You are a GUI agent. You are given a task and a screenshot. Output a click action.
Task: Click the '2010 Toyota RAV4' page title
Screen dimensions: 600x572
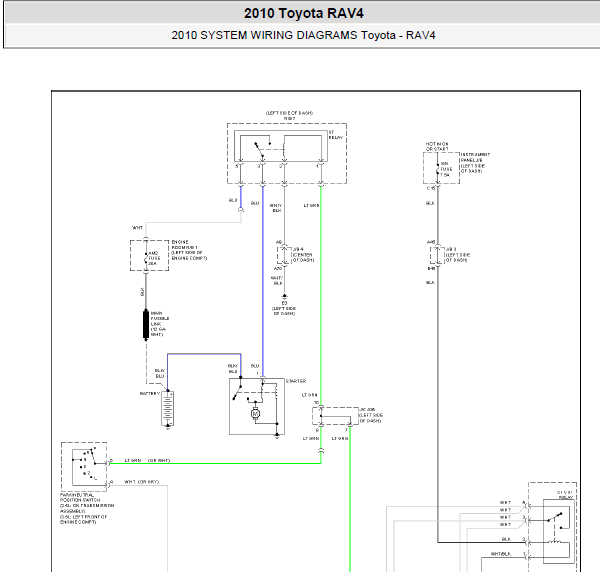coord(304,13)
